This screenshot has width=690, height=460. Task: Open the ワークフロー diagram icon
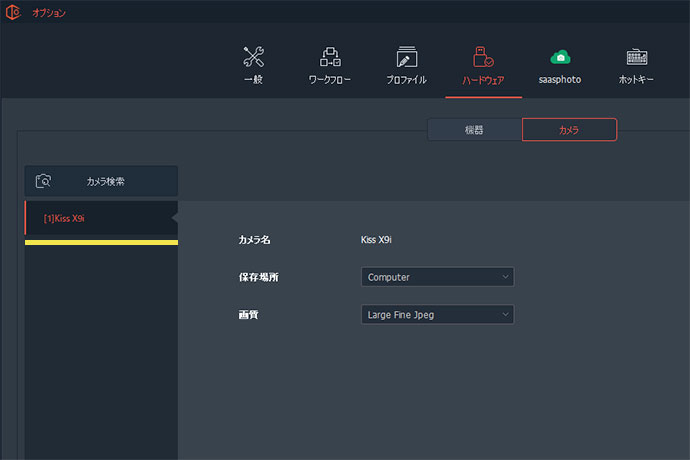click(329, 57)
